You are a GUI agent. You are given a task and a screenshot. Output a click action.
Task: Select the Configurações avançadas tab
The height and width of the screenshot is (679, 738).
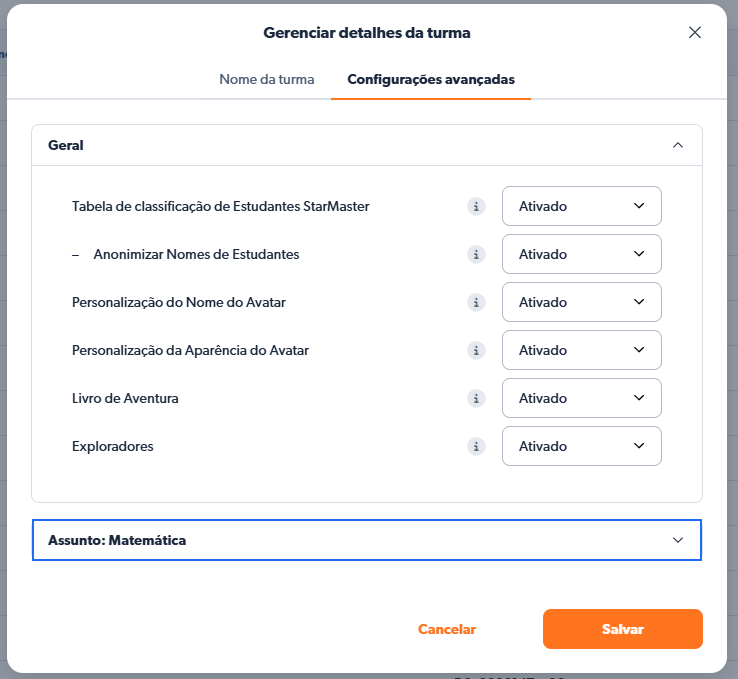tap(431, 79)
